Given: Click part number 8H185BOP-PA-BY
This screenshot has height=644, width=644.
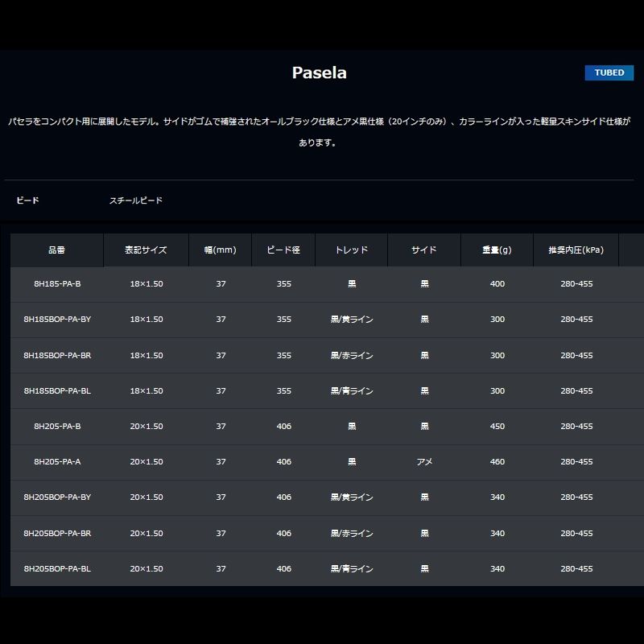Looking at the screenshot, I should click(x=57, y=319).
